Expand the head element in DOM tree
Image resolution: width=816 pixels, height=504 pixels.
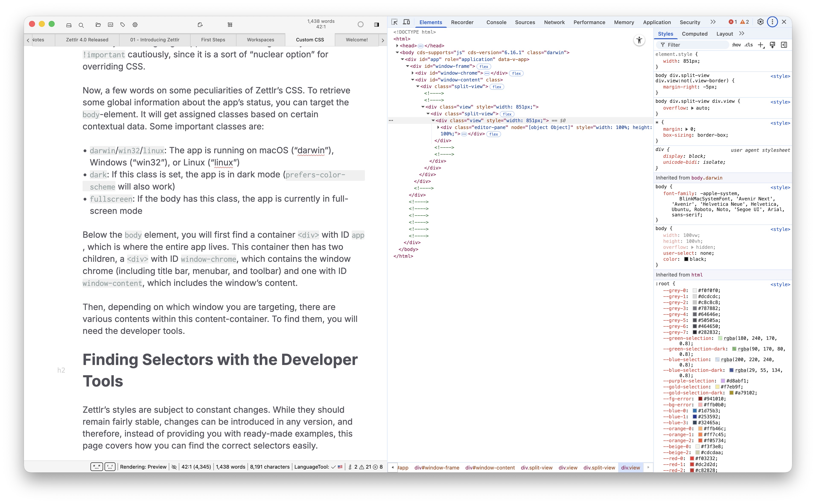pos(397,46)
